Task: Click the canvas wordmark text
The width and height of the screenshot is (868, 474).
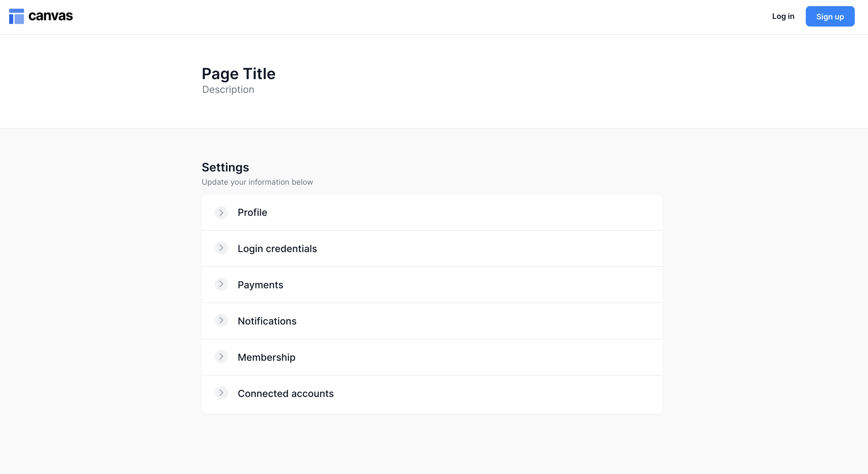Action: (x=50, y=16)
